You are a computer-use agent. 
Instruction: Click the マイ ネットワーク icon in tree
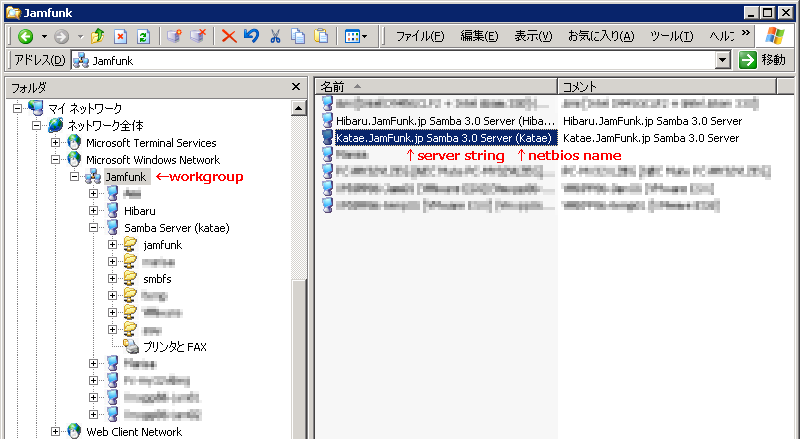36,108
